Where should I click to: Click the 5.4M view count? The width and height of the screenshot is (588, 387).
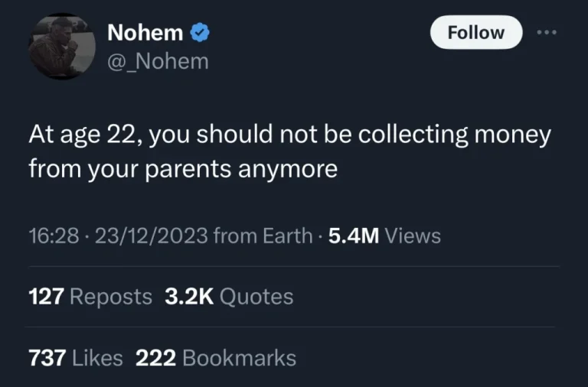pyautogui.click(x=353, y=236)
